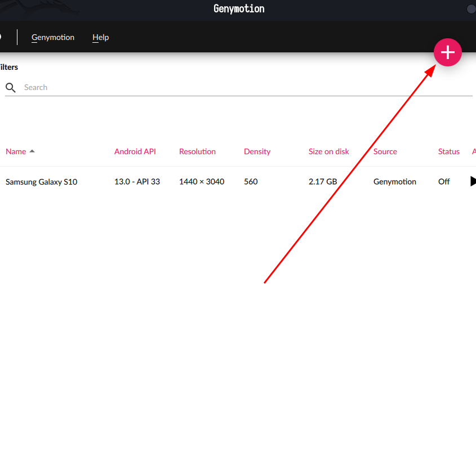This screenshot has height=470, width=476.
Task: Click the sort arrow beside Name header
Action: click(32, 151)
